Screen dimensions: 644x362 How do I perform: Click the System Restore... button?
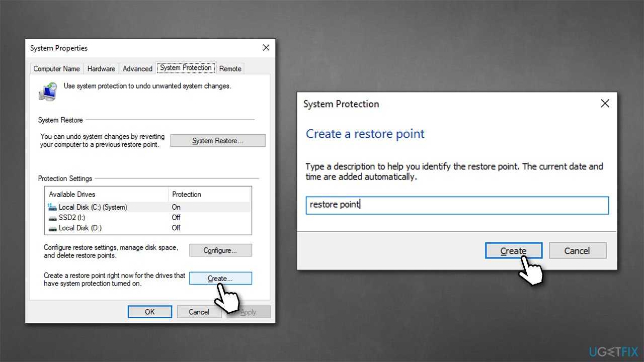217,141
